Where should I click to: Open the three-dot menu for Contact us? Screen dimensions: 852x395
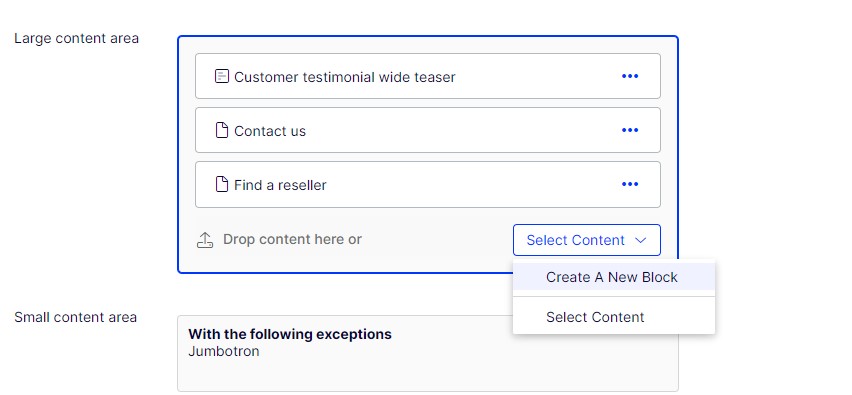click(x=630, y=130)
